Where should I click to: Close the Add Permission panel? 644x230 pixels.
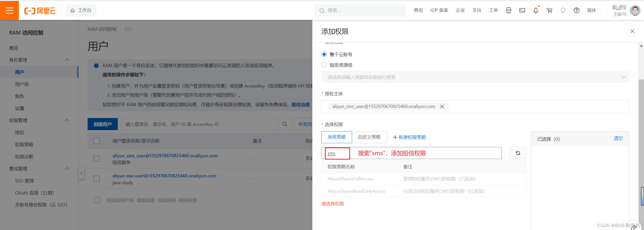[632, 31]
